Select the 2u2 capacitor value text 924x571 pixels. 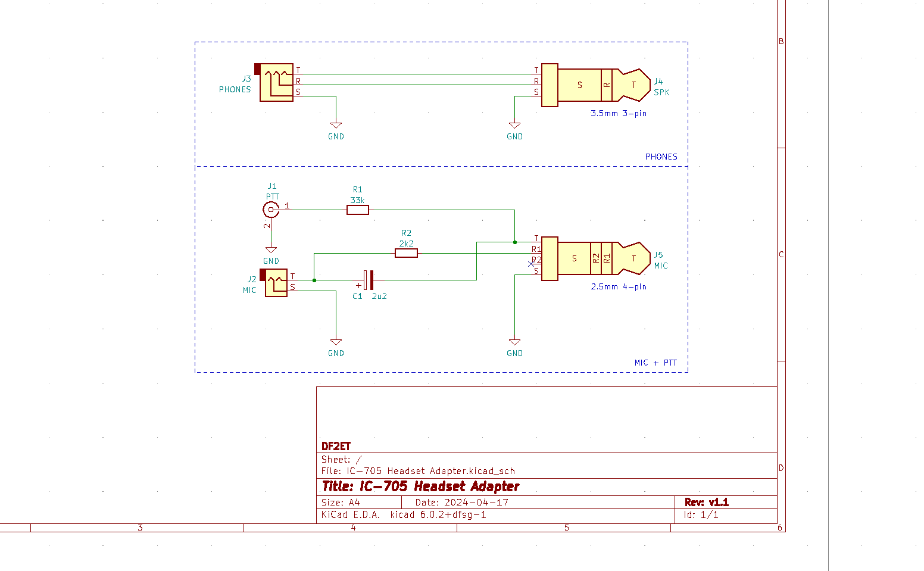point(379,296)
